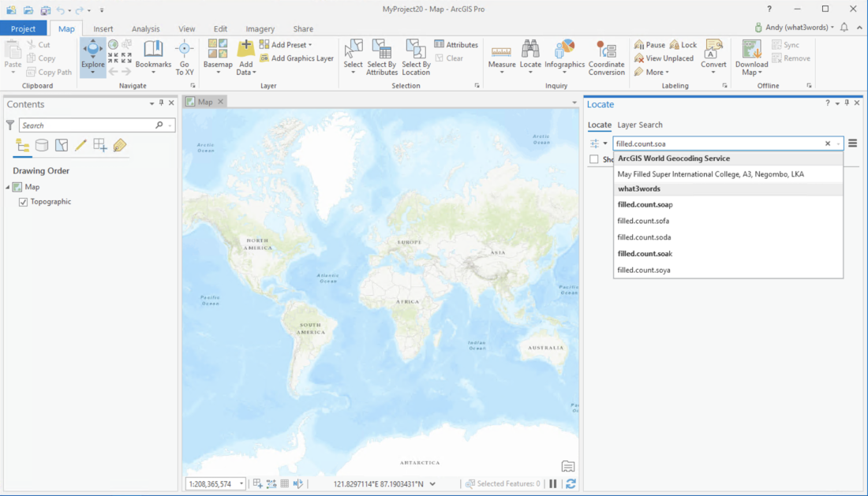The image size is (868, 496).
Task: Open the pop-up catalog icon on map
Action: tap(568, 466)
